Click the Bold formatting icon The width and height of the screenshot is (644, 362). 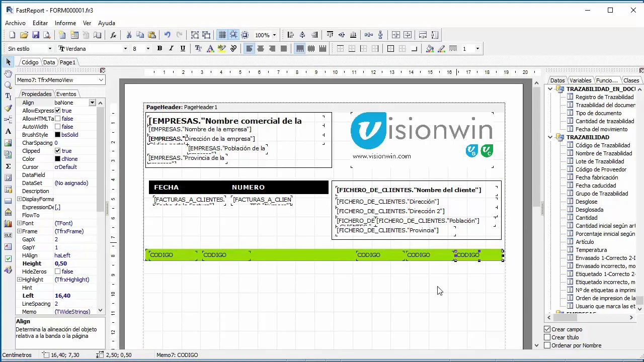coord(159,49)
